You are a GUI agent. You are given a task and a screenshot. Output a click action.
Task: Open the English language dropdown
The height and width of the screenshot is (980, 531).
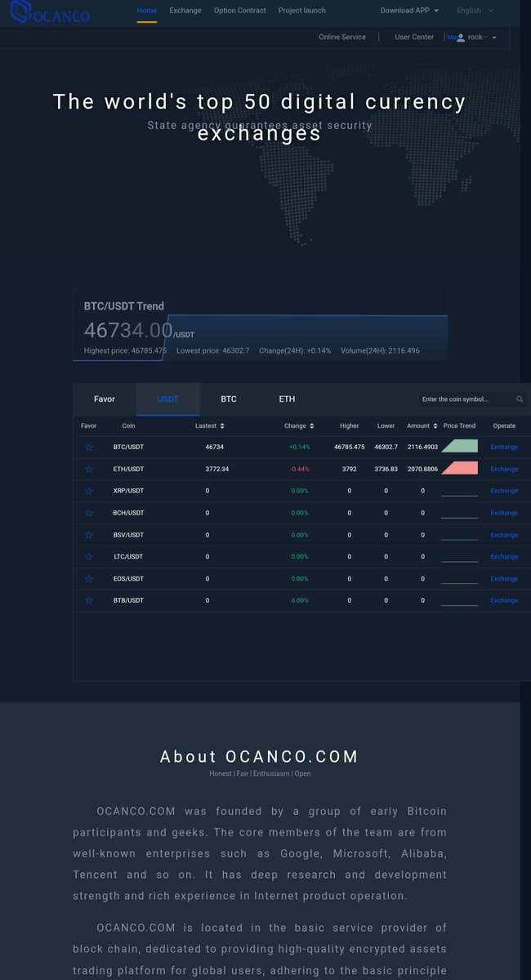pos(475,11)
